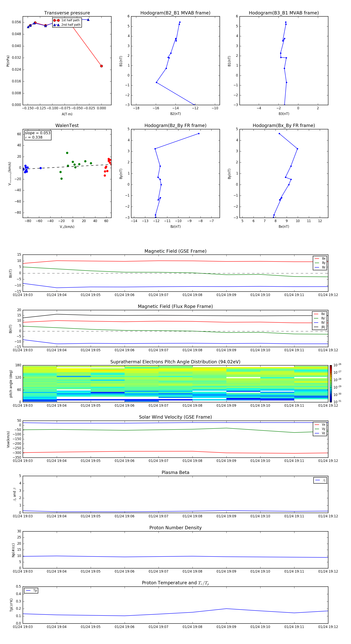
Task: Click the 'Bx' legend entry in the GSE plot
Action: 320,259
